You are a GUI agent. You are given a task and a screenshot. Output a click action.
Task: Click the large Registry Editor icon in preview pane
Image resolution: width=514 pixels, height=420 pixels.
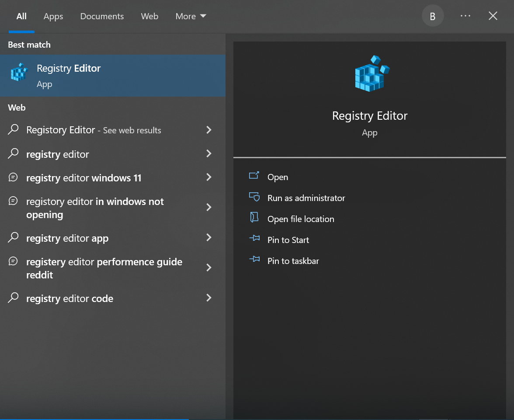tap(371, 74)
